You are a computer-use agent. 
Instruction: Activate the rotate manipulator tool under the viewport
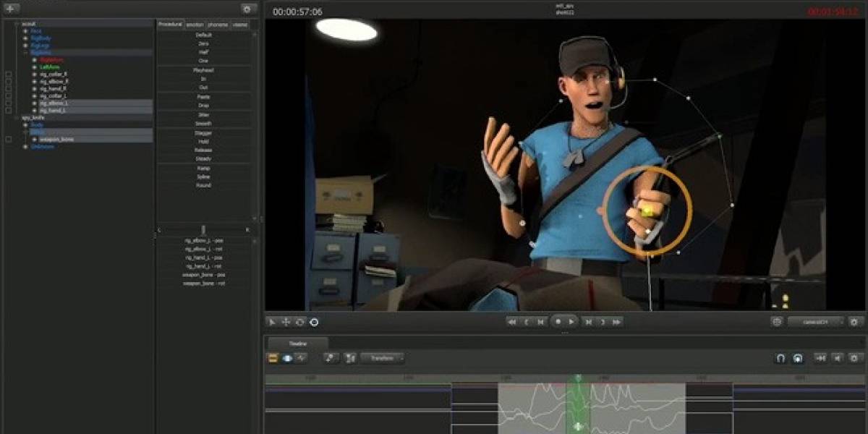click(299, 322)
